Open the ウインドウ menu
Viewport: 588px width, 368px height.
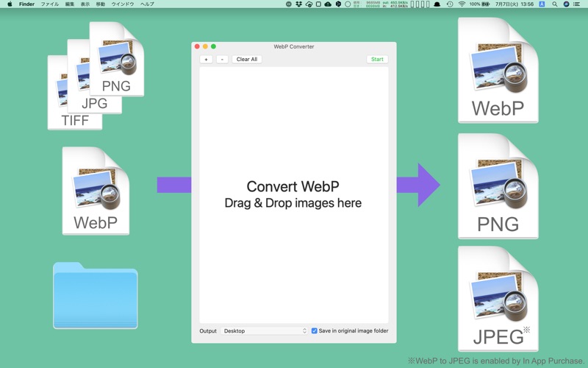[123, 4]
